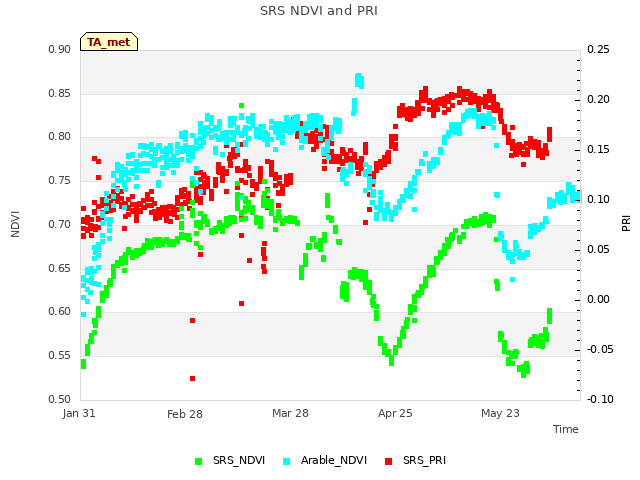The image size is (640, 480).
Task: Select the Arable_NDVI legend label
Action: (x=334, y=460)
